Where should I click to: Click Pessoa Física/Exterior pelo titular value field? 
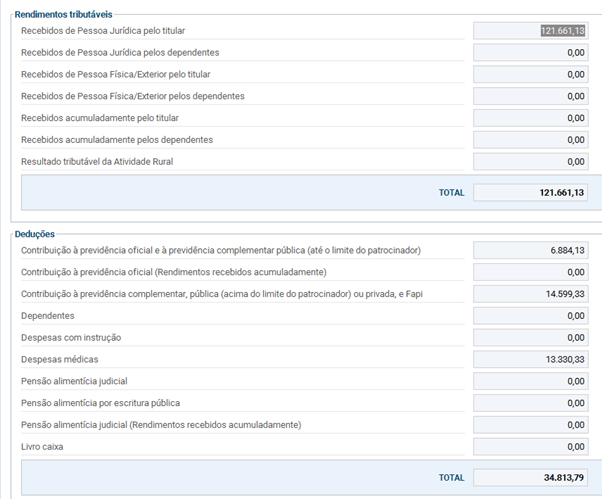click(x=530, y=75)
